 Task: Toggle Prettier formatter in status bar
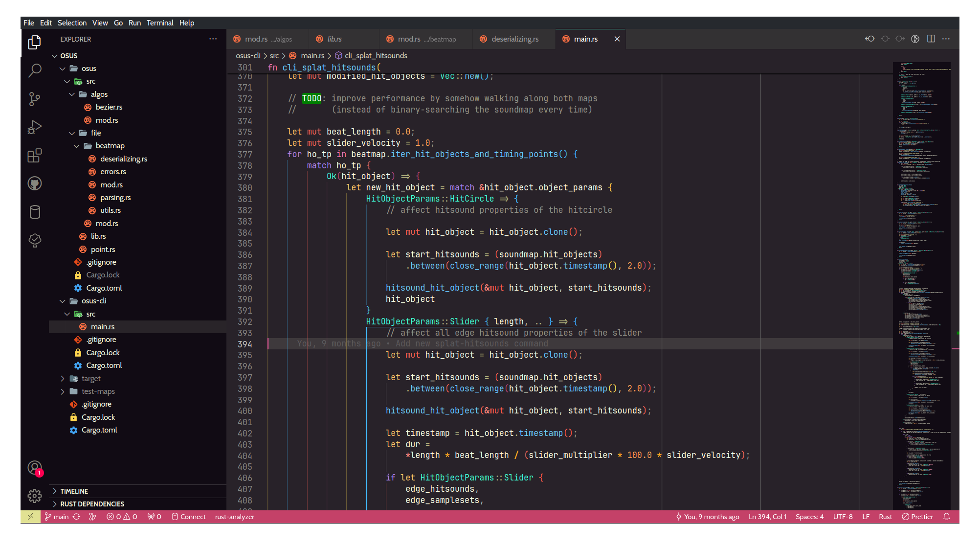pos(917,517)
